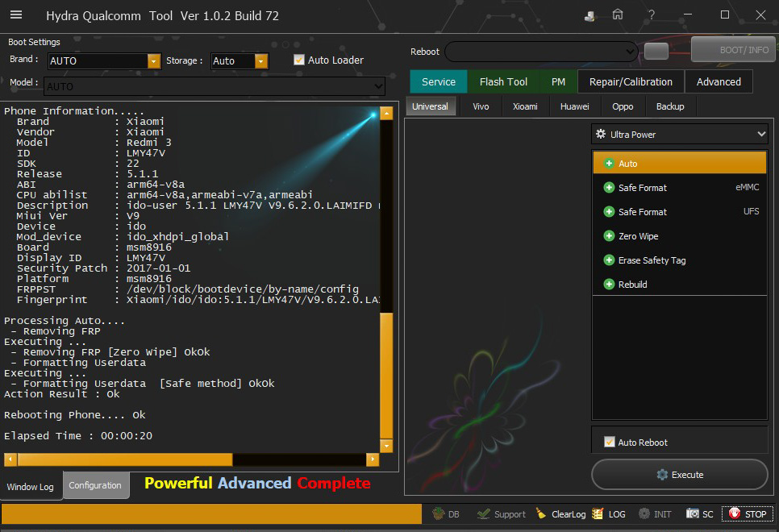This screenshot has width=779, height=532.
Task: Select the Rebuild operation
Action: [x=680, y=285]
